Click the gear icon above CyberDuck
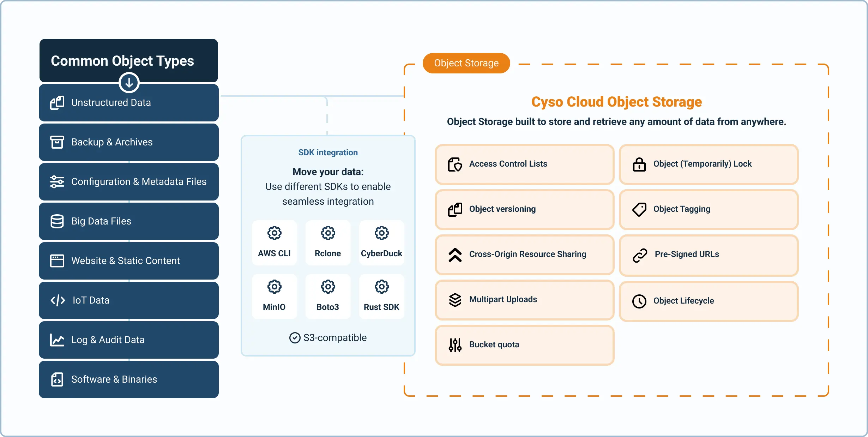This screenshot has width=868, height=437. pos(382,233)
